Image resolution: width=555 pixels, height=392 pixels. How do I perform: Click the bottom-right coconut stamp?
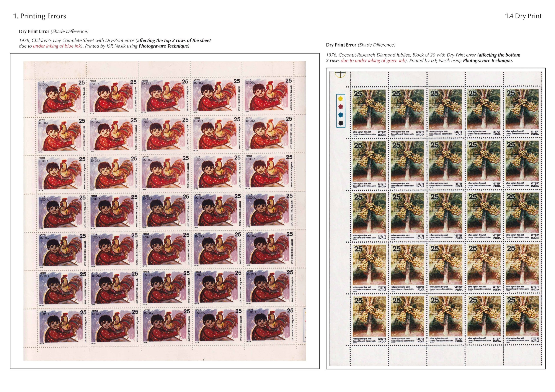522,320
